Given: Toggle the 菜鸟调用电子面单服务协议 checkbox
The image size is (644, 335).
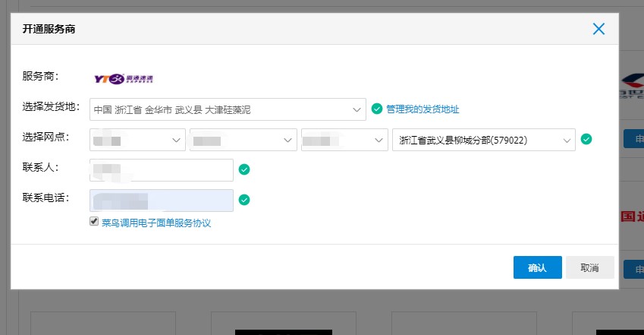Looking at the screenshot, I should click(94, 221).
